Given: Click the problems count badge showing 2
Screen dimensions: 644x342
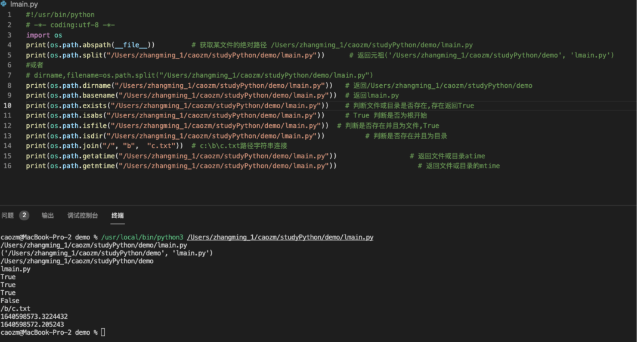Looking at the screenshot, I should point(24,215).
